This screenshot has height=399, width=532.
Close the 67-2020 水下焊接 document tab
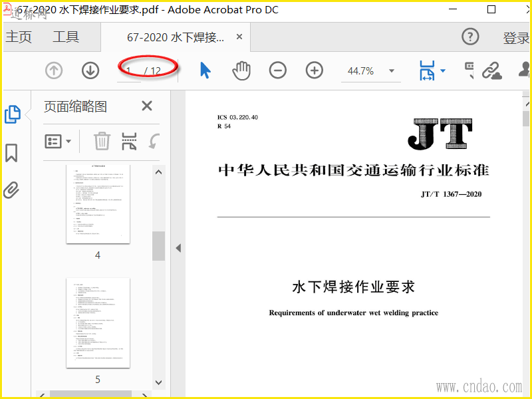239,37
